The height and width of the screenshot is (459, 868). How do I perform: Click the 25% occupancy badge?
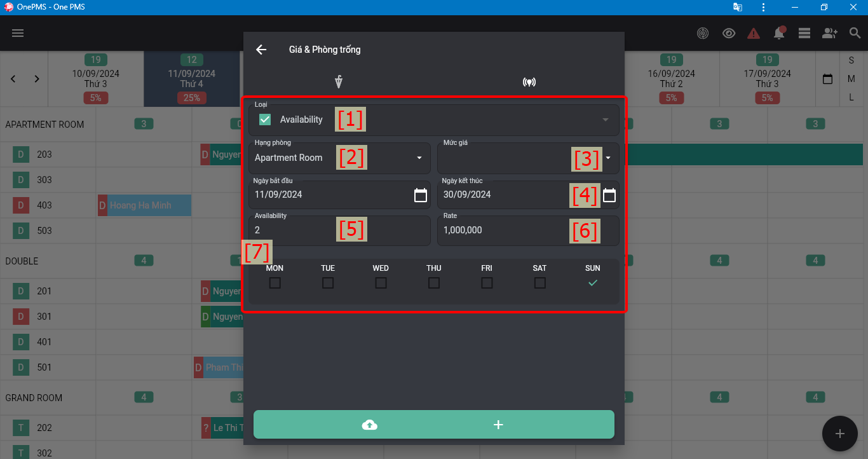point(192,98)
